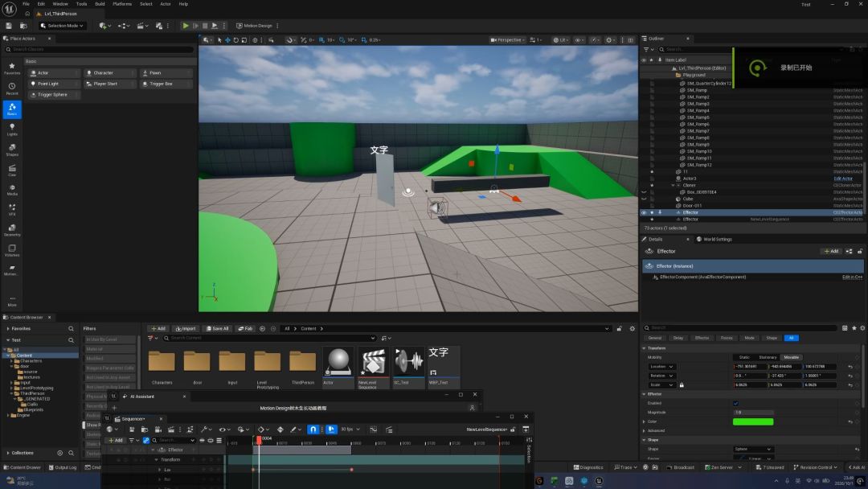Click the Content Browser settings gear

click(x=633, y=328)
